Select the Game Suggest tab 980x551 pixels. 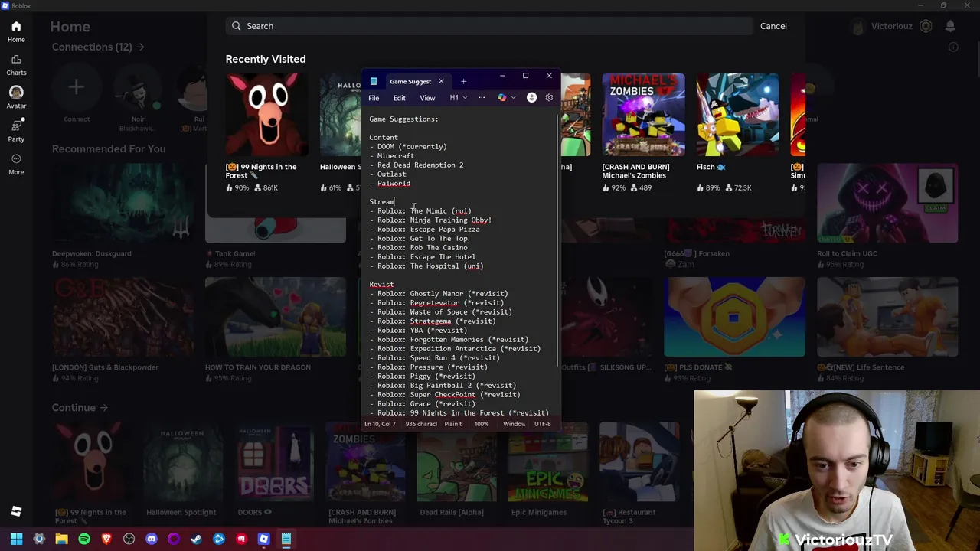point(410,81)
